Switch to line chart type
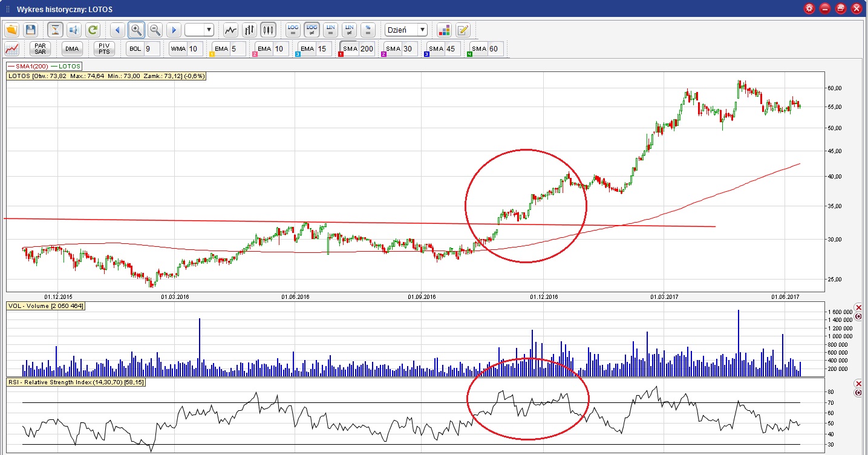The image size is (868, 455). click(x=230, y=30)
